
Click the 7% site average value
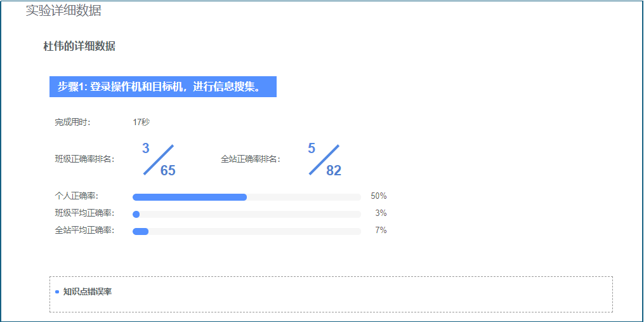(x=381, y=231)
